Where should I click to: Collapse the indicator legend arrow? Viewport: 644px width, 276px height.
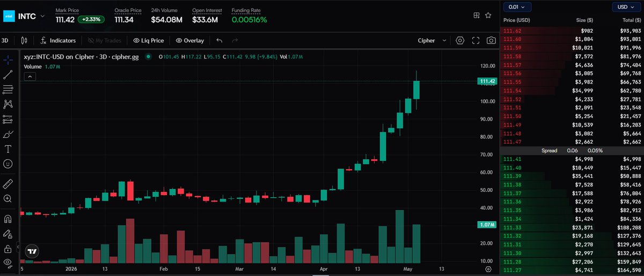coord(30,77)
